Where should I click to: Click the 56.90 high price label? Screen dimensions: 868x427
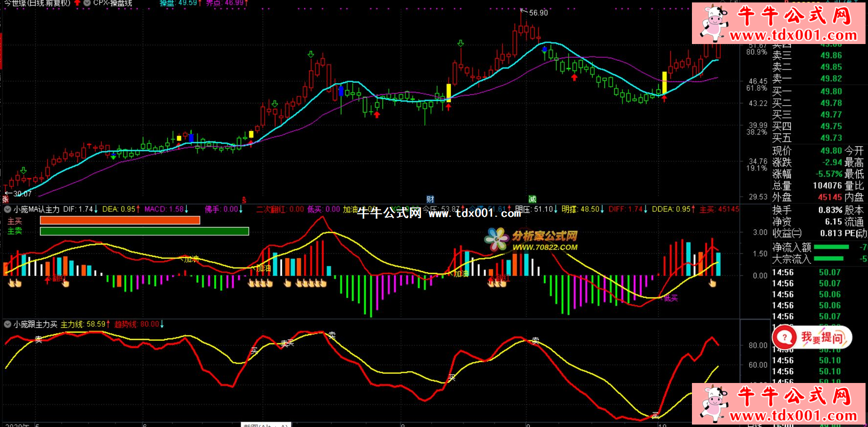538,13
